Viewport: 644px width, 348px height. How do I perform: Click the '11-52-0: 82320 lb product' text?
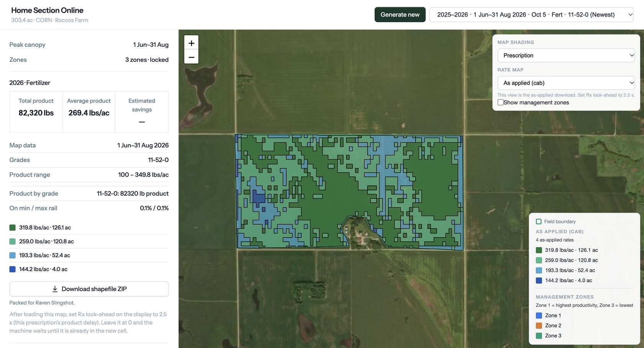click(133, 193)
